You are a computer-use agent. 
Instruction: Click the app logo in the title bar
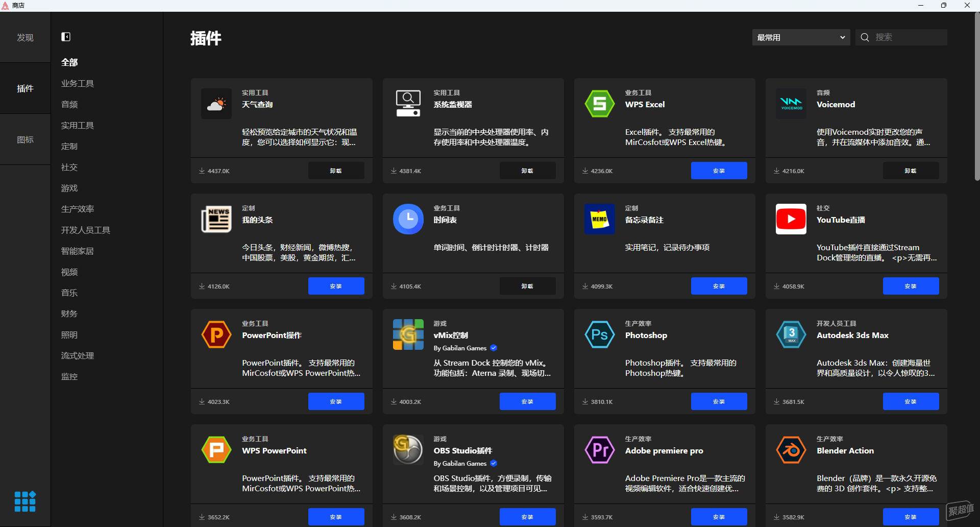(5, 5)
